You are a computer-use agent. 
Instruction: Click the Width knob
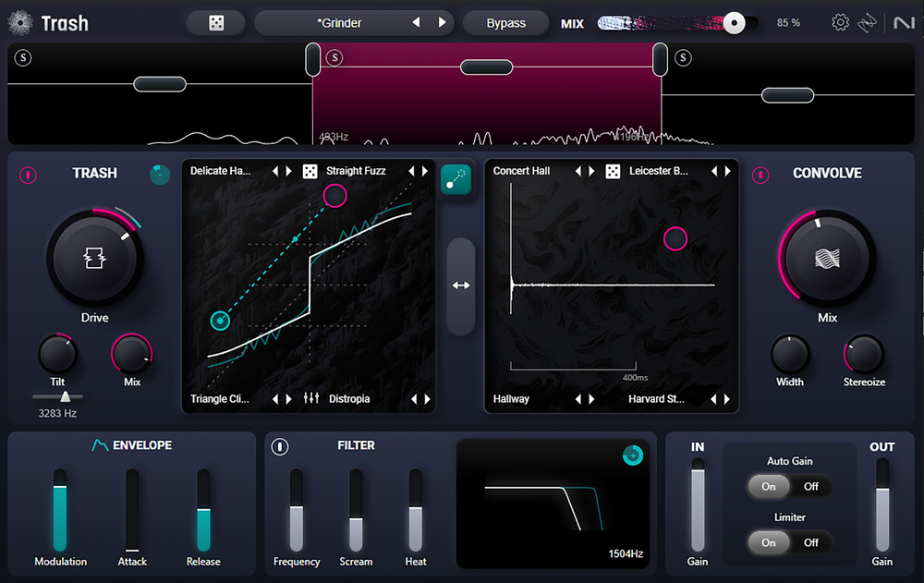click(790, 354)
